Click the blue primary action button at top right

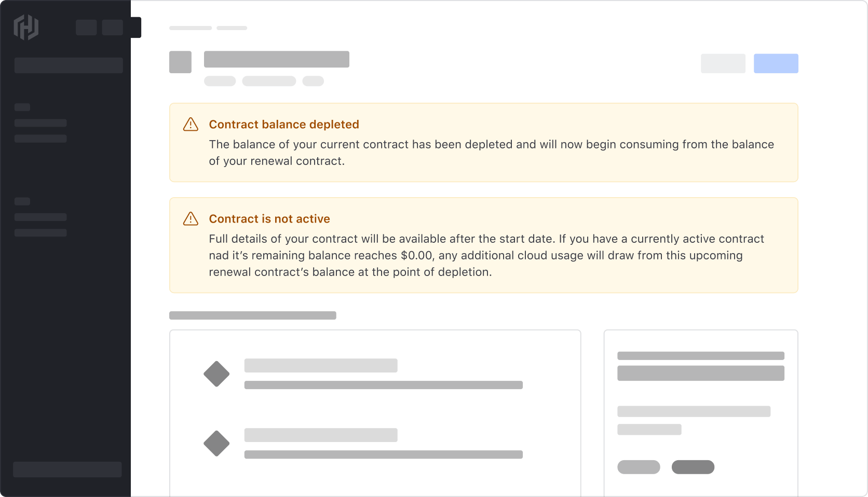pyautogui.click(x=776, y=63)
